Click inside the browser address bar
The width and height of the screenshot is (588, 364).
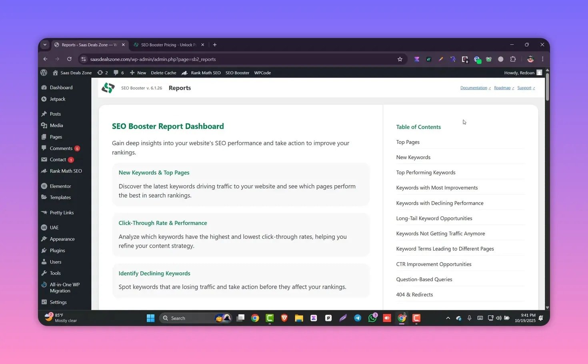click(x=240, y=59)
